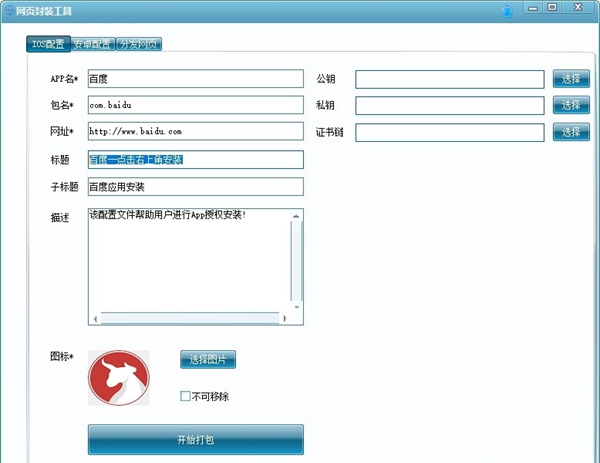Open the 安卓配置 tab

point(93,44)
